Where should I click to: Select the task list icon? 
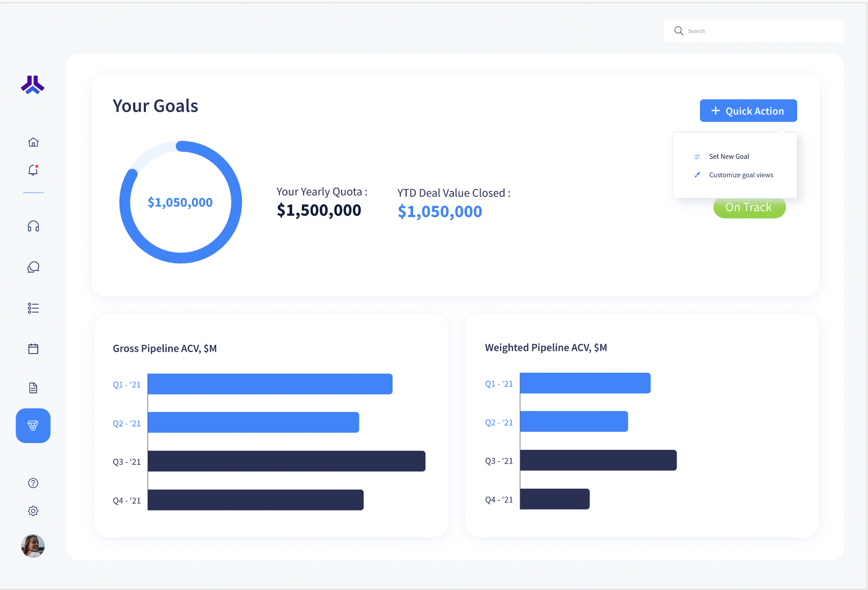[x=33, y=308]
